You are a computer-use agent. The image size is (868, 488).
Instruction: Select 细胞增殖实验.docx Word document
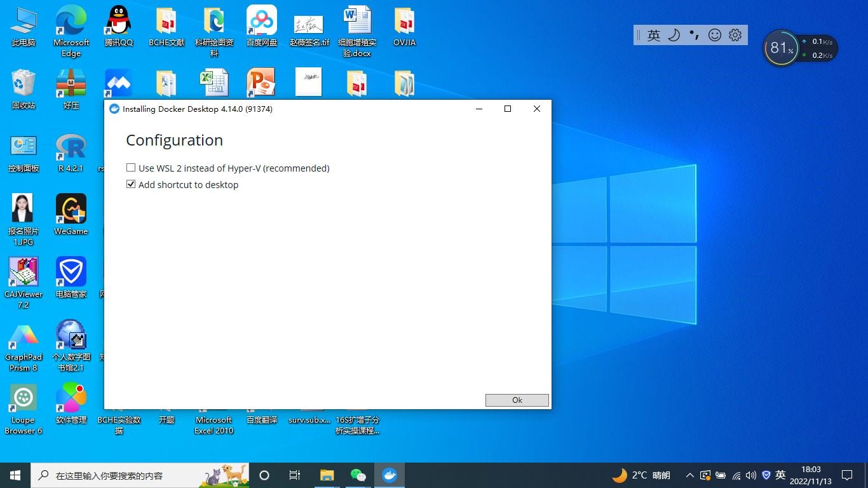(x=357, y=31)
